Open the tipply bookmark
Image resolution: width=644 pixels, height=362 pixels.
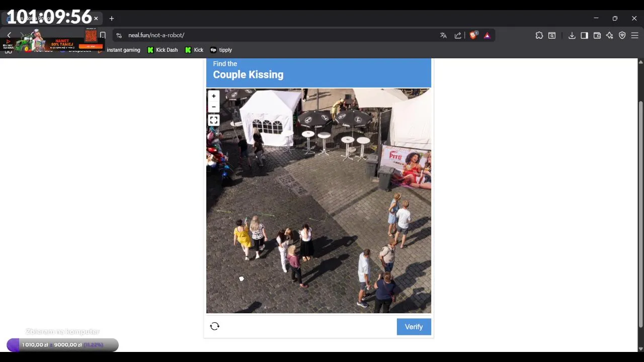tap(221, 50)
